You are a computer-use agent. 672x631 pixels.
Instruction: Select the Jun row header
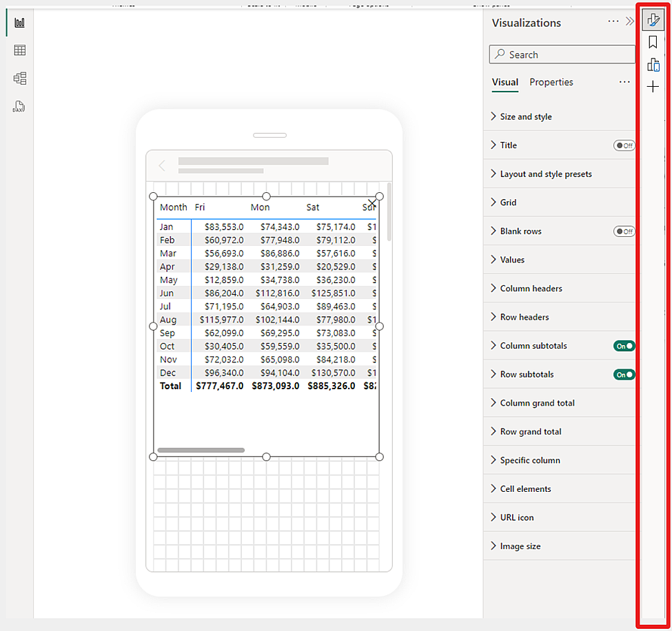(x=167, y=293)
